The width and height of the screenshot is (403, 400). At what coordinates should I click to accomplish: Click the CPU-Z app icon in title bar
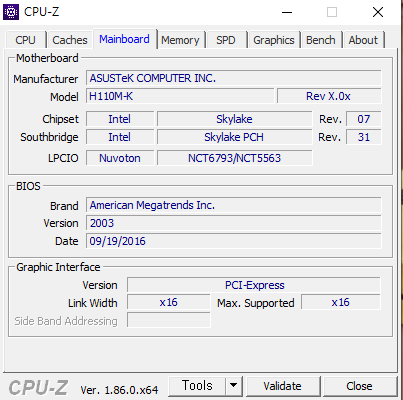11,12
